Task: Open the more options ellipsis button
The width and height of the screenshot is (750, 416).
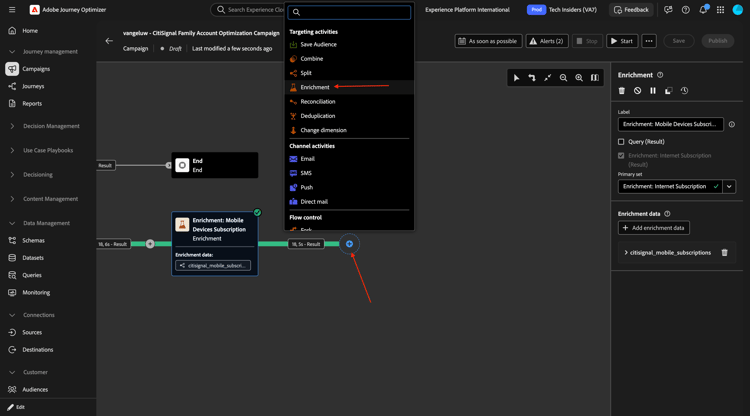Action: point(649,41)
